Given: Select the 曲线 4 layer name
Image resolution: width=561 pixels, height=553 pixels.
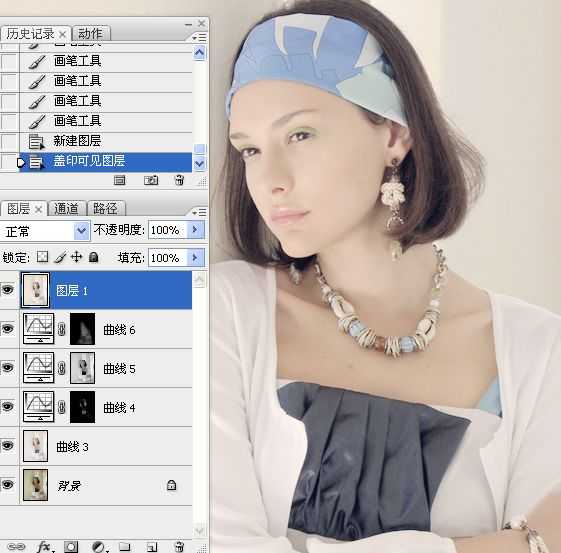Looking at the screenshot, I should coord(119,407).
